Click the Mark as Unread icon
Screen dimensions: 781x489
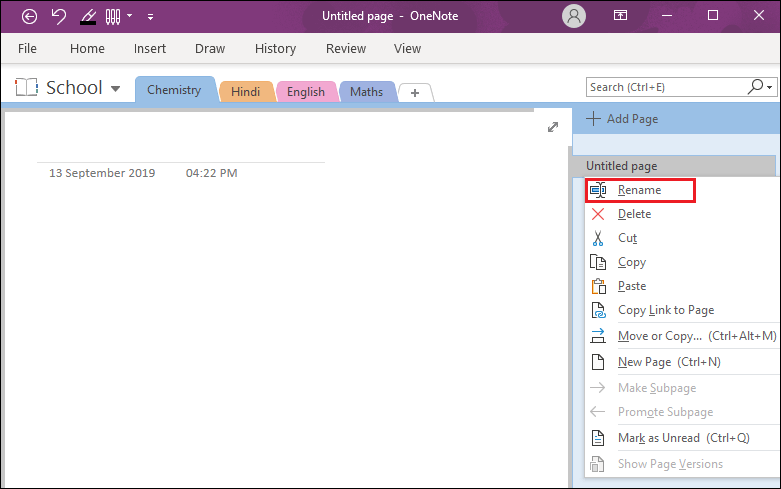click(x=598, y=438)
